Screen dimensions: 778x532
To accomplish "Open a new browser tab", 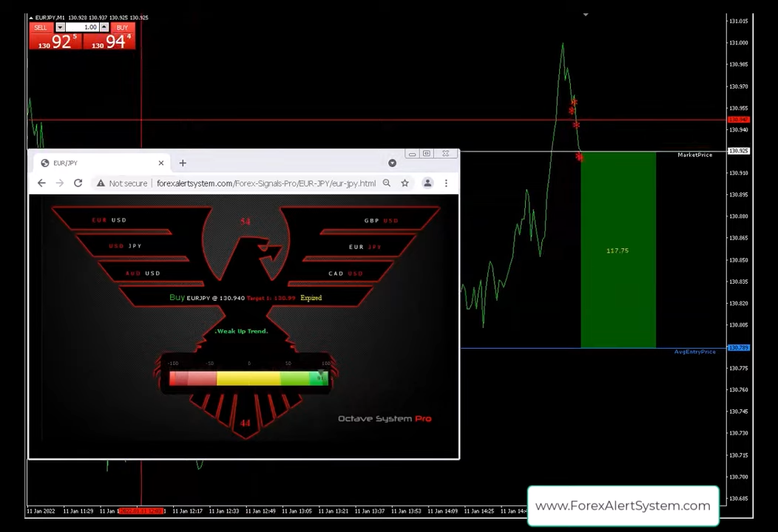I will (x=183, y=163).
